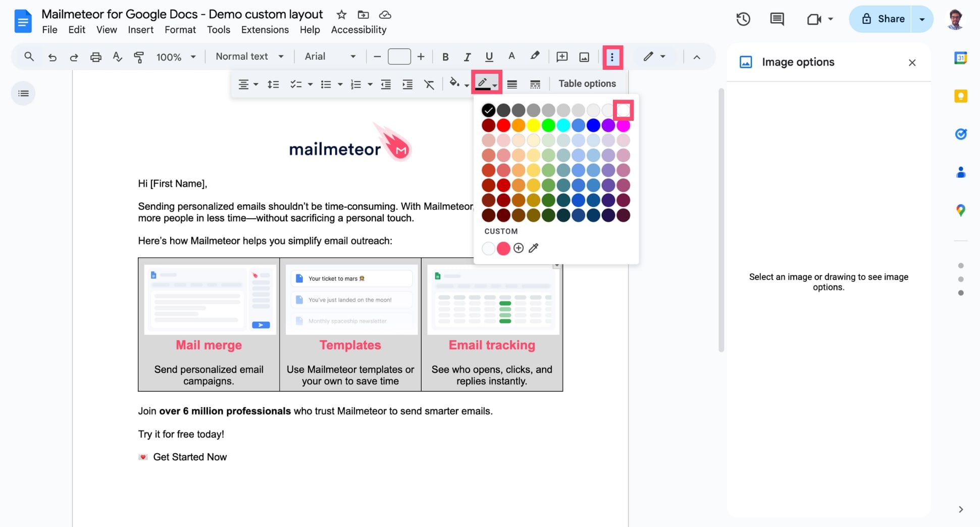Open the Edit menu
The width and height of the screenshot is (980, 527).
pos(77,30)
